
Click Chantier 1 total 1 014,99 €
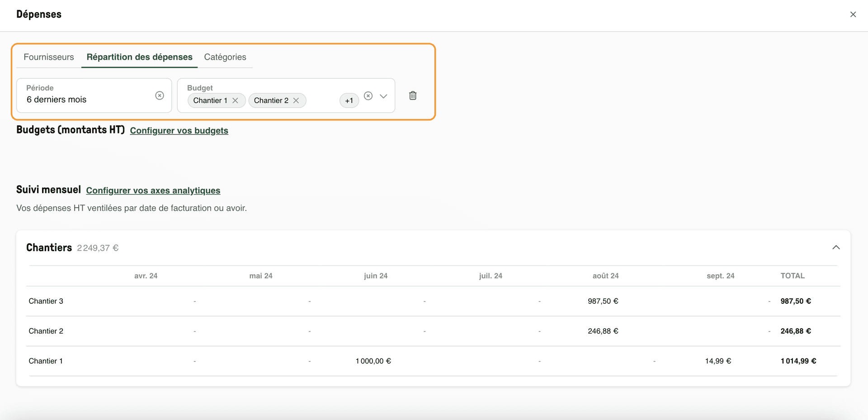(x=798, y=361)
